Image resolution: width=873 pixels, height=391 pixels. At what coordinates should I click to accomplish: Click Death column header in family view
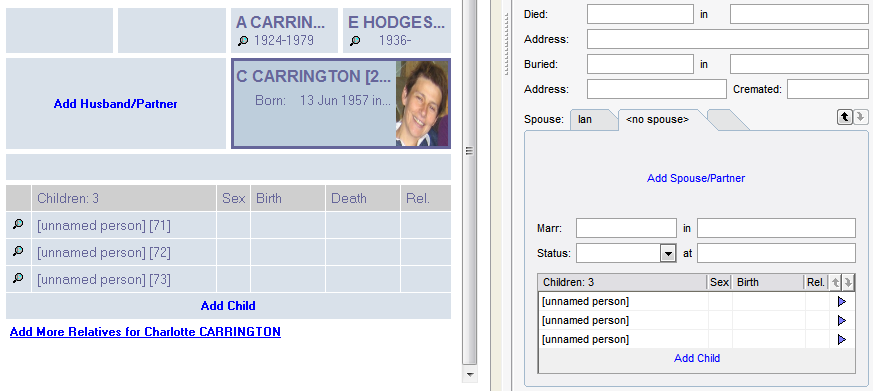(362, 198)
